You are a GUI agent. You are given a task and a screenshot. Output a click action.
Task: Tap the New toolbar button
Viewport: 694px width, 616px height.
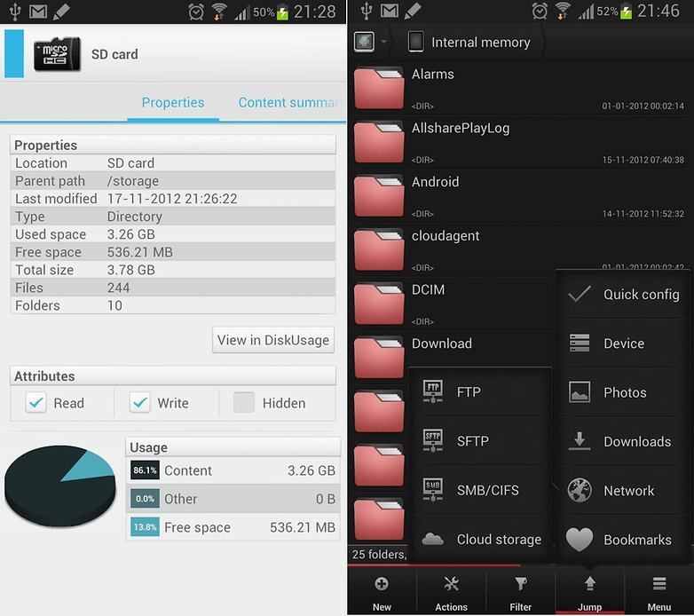382,593
